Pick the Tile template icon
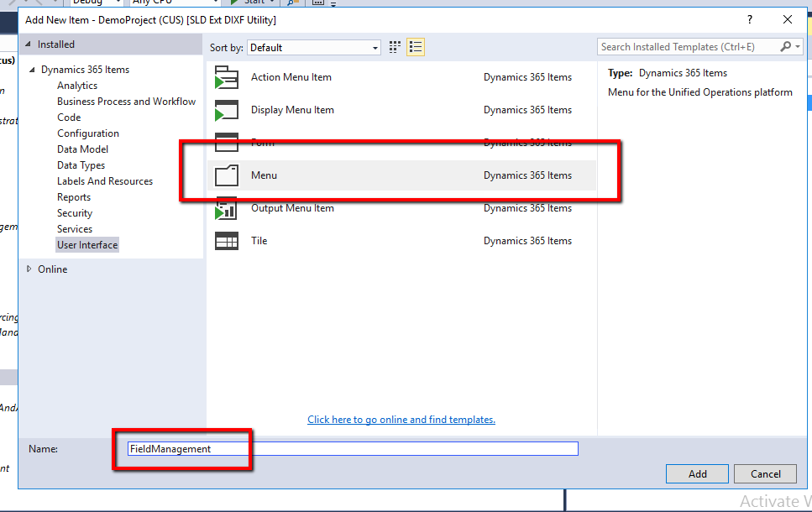 click(227, 241)
